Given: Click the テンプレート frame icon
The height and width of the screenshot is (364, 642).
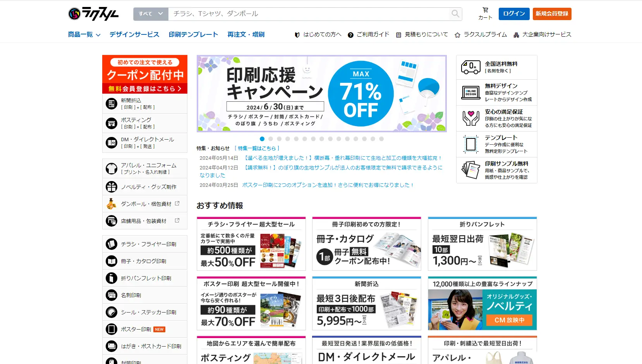Looking at the screenshot, I should click(x=471, y=144).
